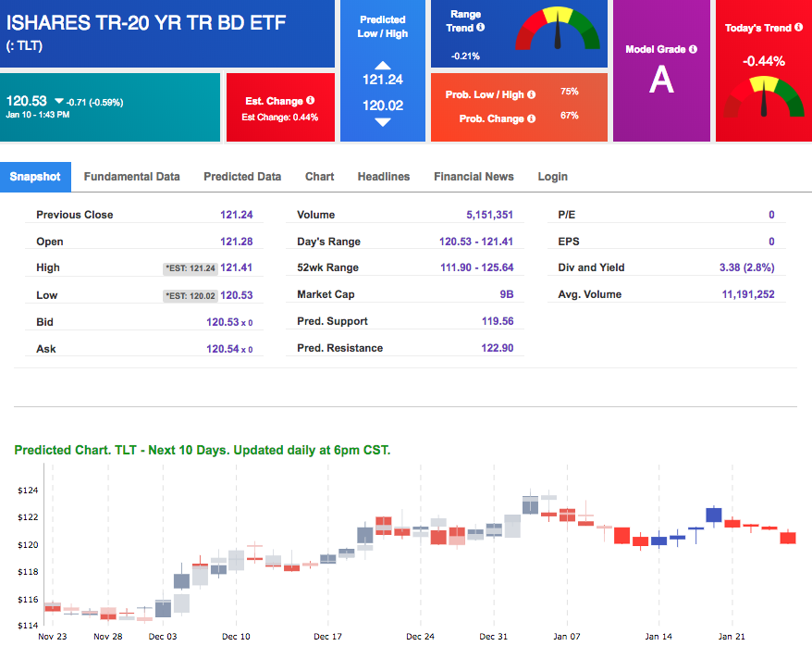Click the P/E value 0
This screenshot has width=812, height=646.
click(771, 215)
